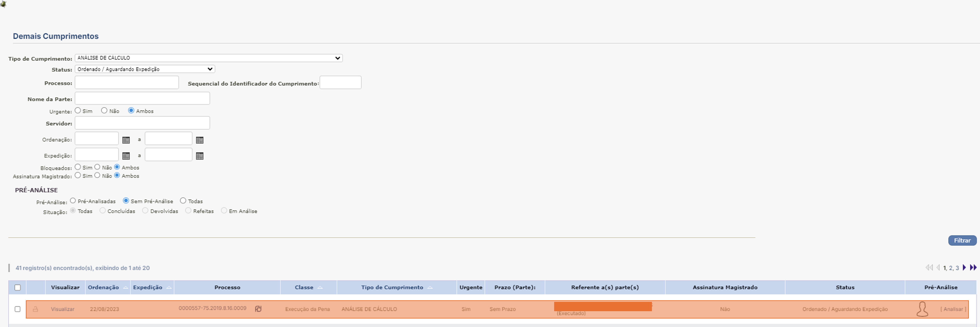980x327 pixels.
Task: Click Tipo de Cumprimento column header
Action: [392, 287]
